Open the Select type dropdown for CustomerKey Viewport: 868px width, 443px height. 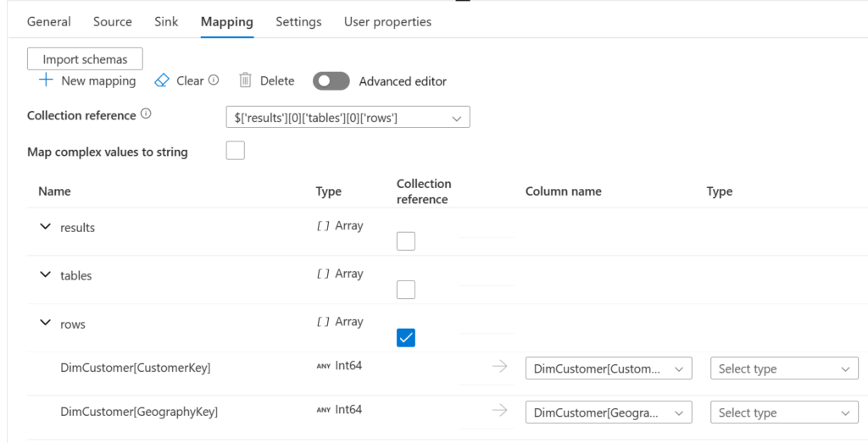783,368
